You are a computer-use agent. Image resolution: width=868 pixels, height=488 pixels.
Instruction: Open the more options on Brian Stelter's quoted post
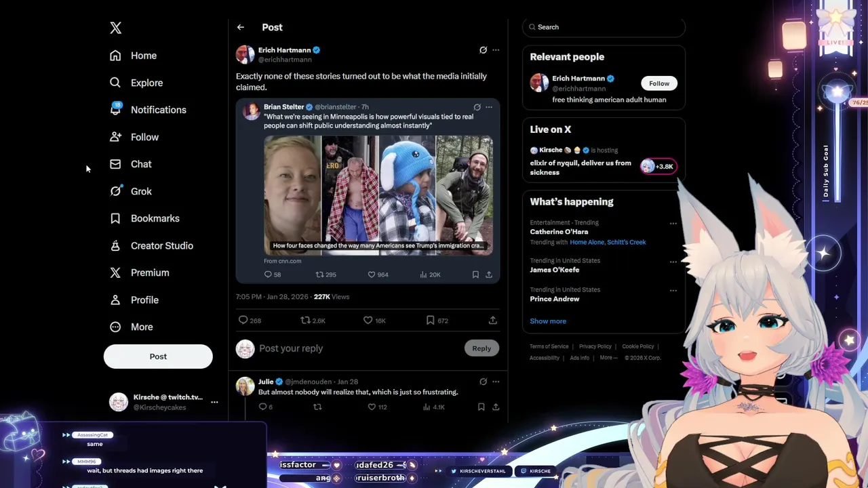pyautogui.click(x=489, y=107)
